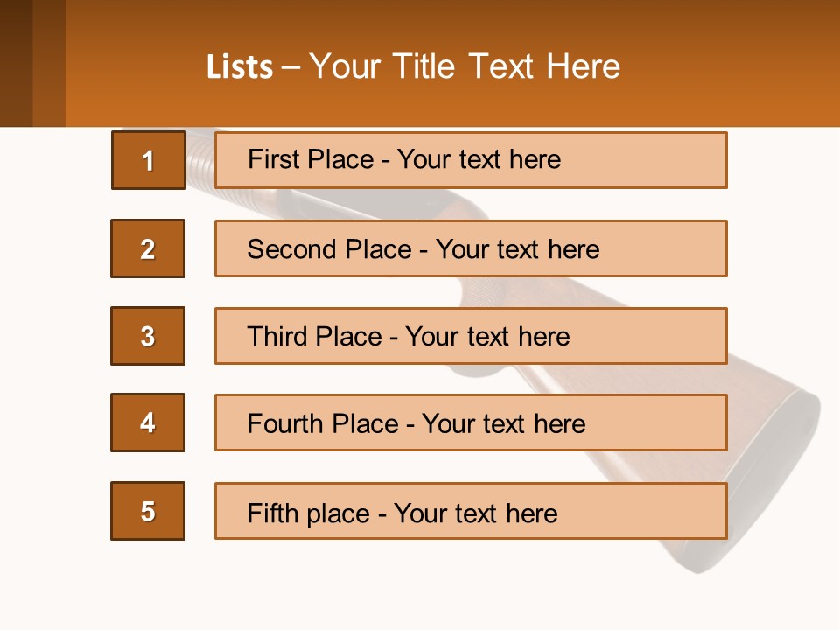Select the Third Place text box
This screenshot has width=840, height=630.
coord(471,336)
